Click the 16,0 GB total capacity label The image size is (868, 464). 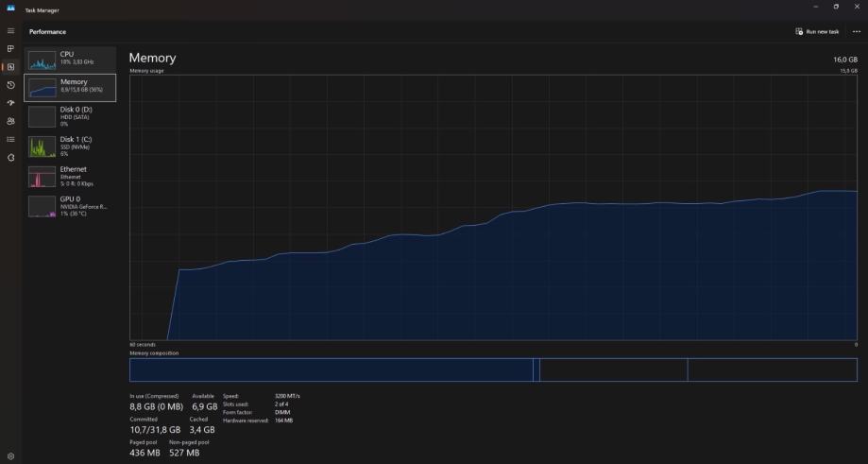[x=845, y=60]
